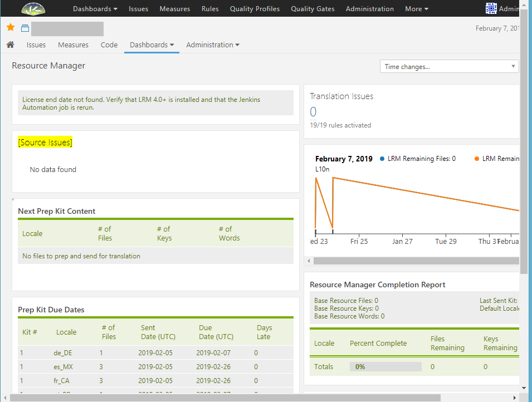Click the blue LRM Remaining Files legend dot
Screen dimensions: 532x402
pos(382,159)
